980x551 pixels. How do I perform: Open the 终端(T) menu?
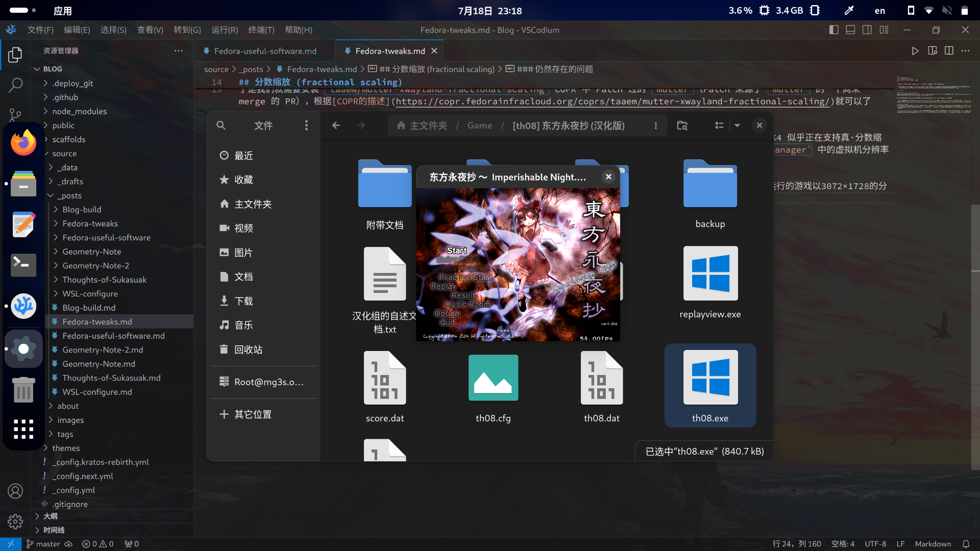click(261, 30)
